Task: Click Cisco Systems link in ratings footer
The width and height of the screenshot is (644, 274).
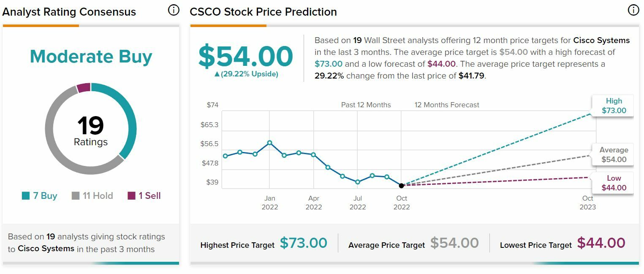Action: point(46,249)
